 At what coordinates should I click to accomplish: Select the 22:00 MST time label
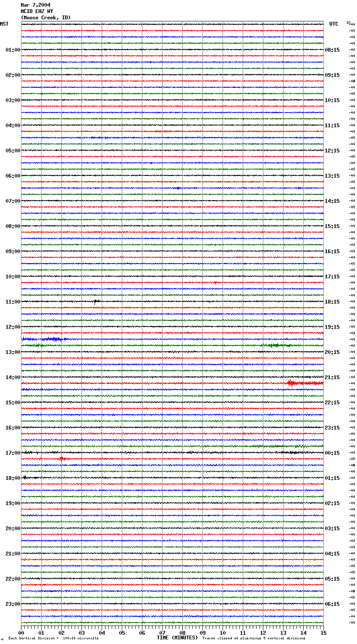pos(13,579)
